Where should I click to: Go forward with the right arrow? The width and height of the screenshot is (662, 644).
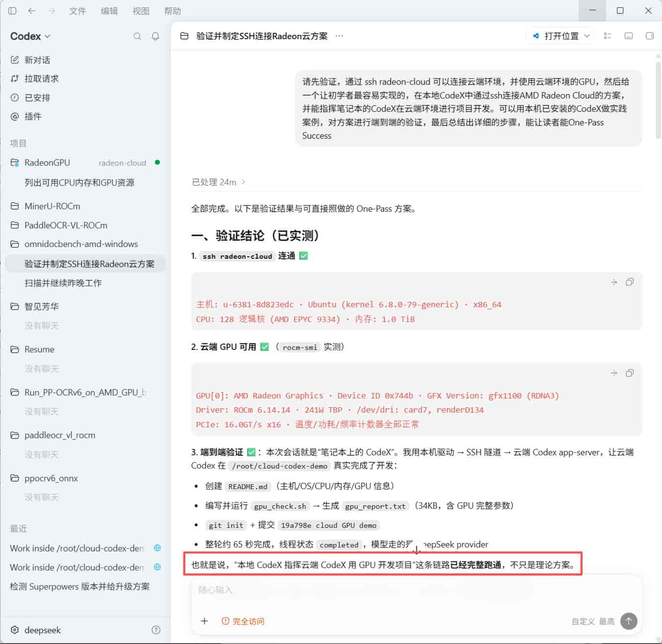pos(52,10)
